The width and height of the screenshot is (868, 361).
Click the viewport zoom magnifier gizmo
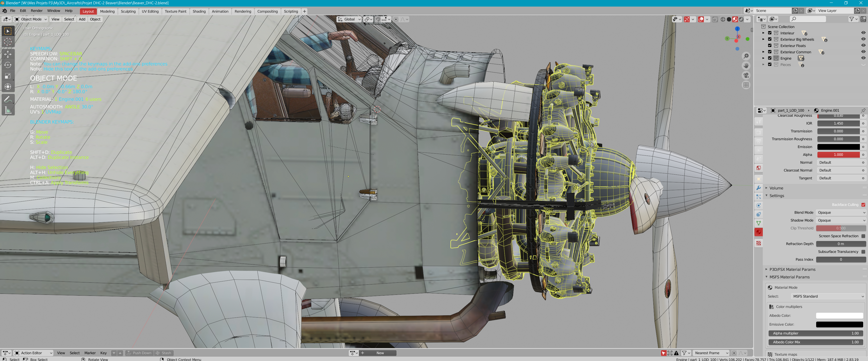click(x=746, y=56)
